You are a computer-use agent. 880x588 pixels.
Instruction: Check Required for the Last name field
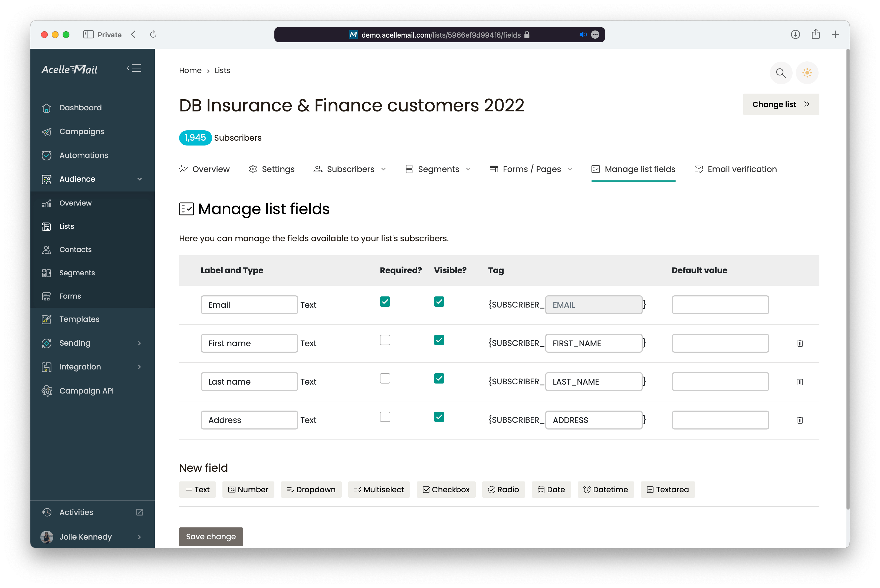tap(385, 378)
